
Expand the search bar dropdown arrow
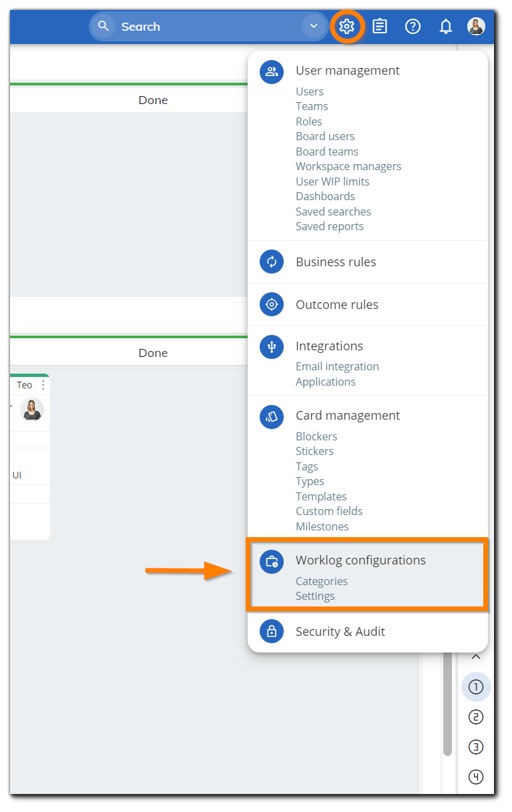(x=314, y=26)
